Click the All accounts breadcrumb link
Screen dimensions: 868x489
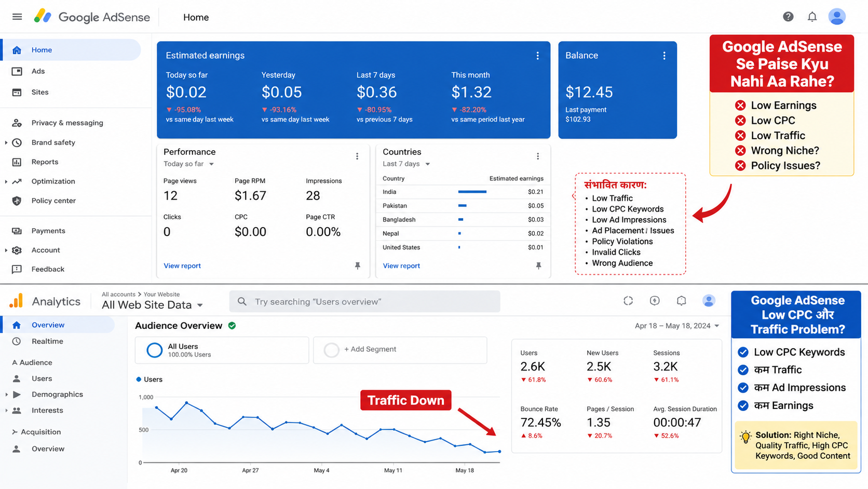tap(118, 294)
